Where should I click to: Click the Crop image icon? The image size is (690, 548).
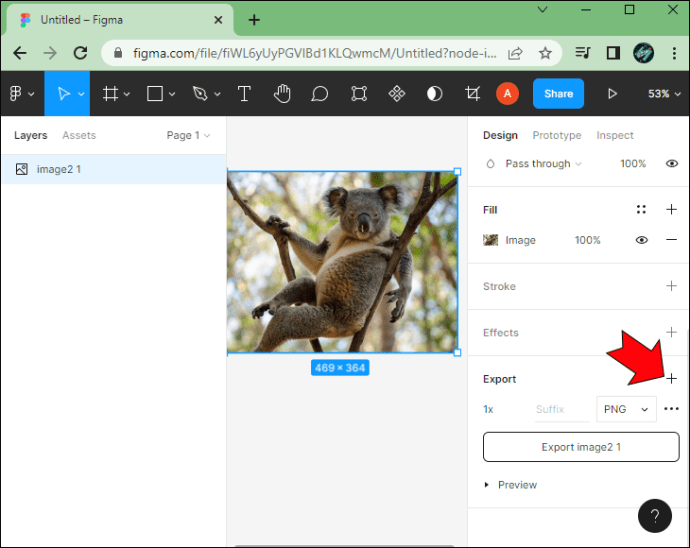coord(472,94)
